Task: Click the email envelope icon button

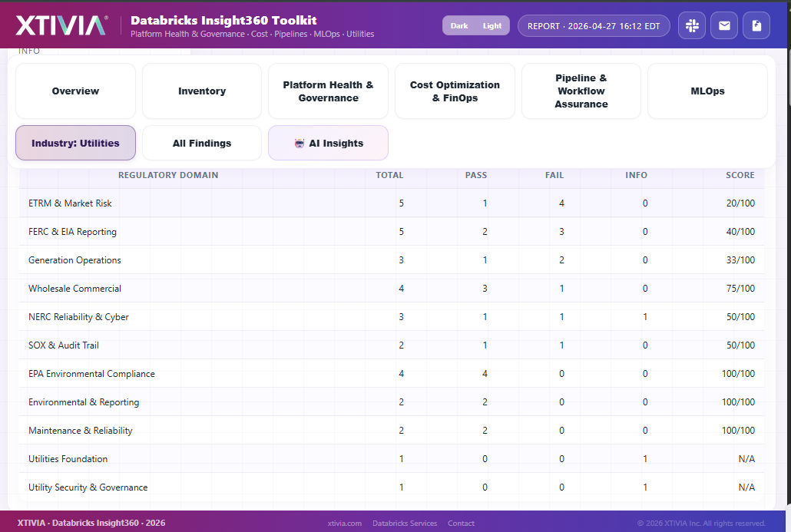Action: [724, 26]
